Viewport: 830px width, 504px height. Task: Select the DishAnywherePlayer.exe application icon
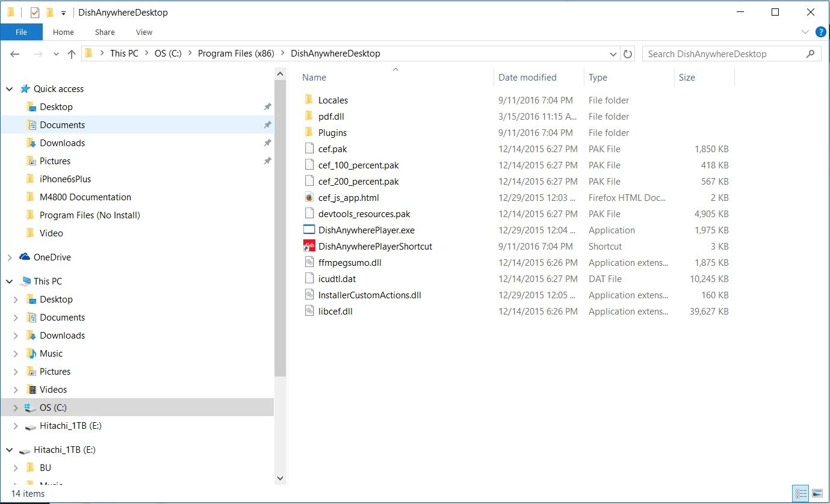coord(309,230)
